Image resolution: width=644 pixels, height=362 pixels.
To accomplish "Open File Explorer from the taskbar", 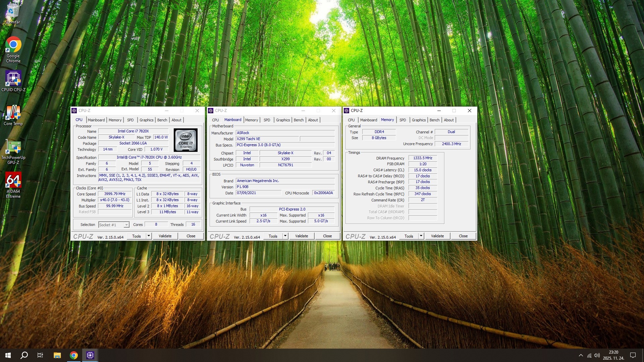I will (57, 355).
